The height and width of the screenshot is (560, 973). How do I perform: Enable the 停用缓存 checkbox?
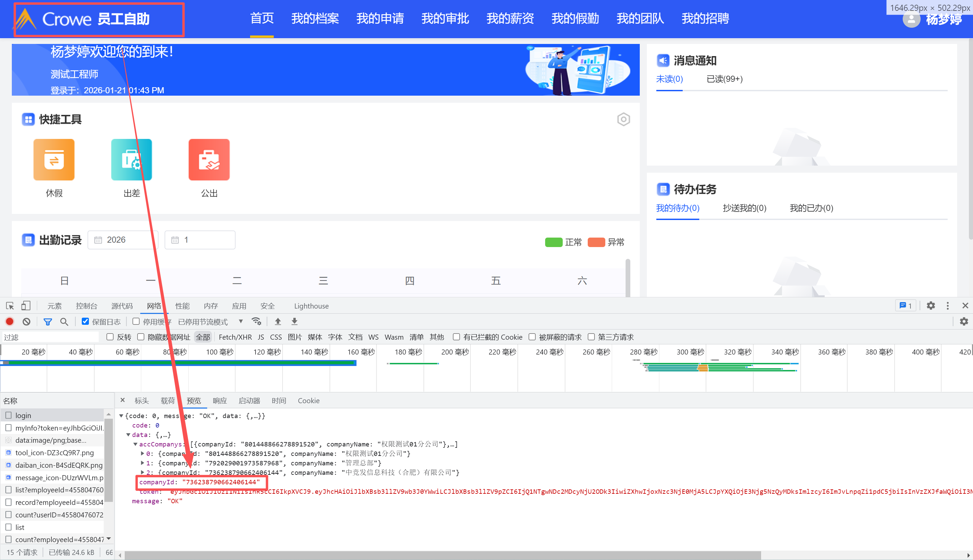click(x=136, y=321)
